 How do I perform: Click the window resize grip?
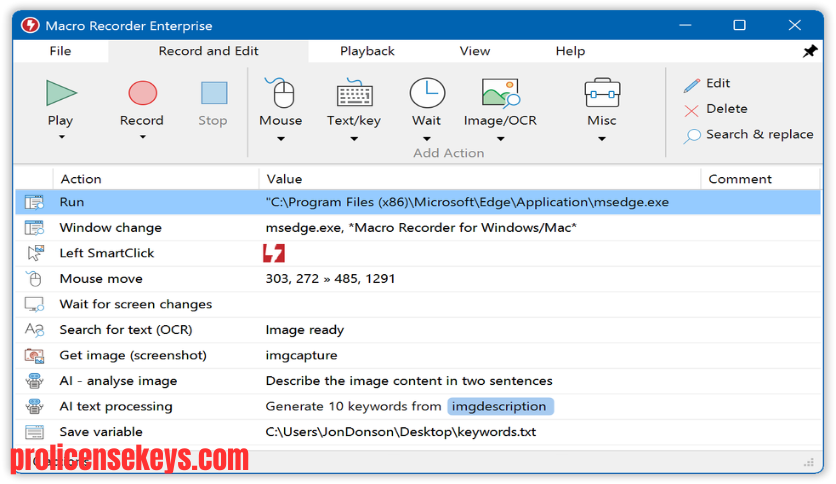[809, 463]
